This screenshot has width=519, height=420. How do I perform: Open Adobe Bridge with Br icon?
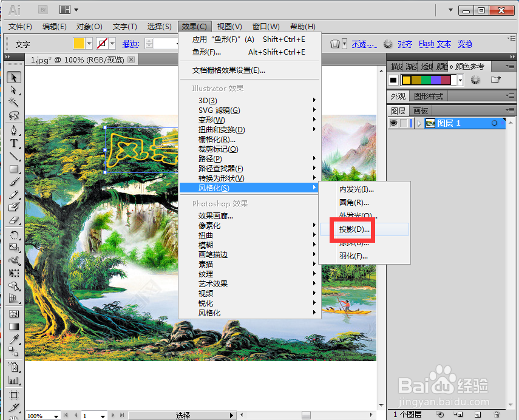(43, 10)
